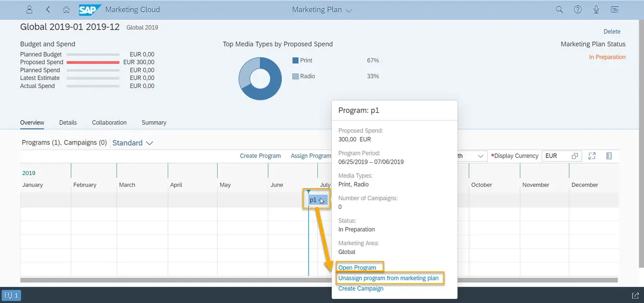Click the share icon in footer

(x=635, y=295)
